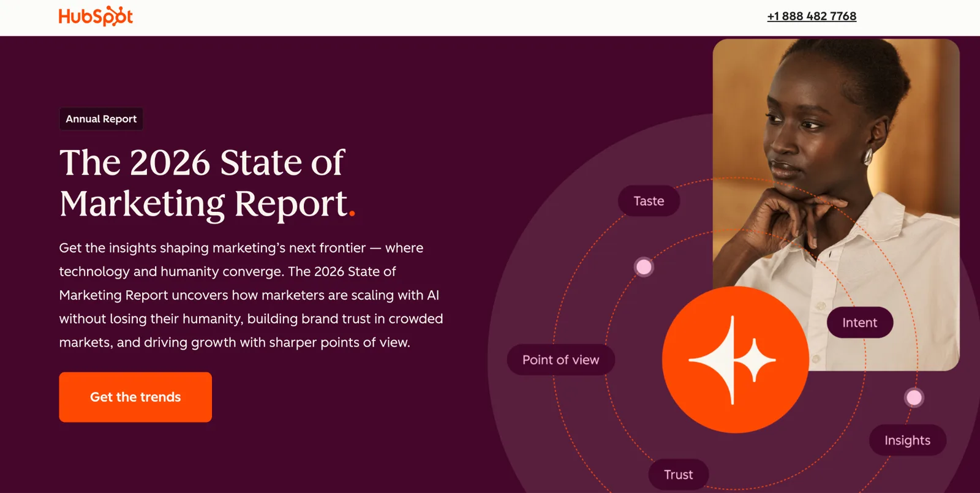
Task: Click the Intent pill label
Action: tap(859, 322)
